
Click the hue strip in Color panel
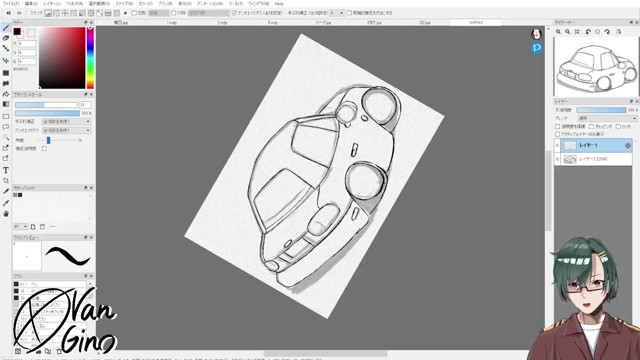(x=90, y=58)
